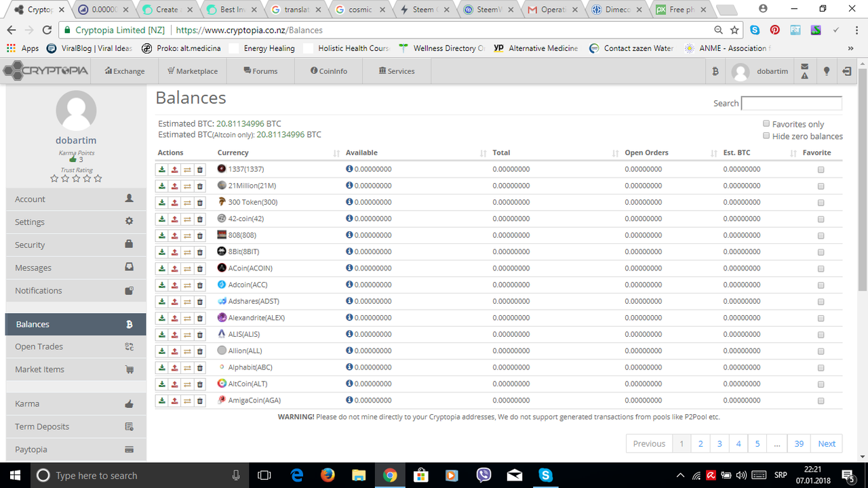Reload the page with refresh button
This screenshot has height=488, width=868.
pos(47,30)
